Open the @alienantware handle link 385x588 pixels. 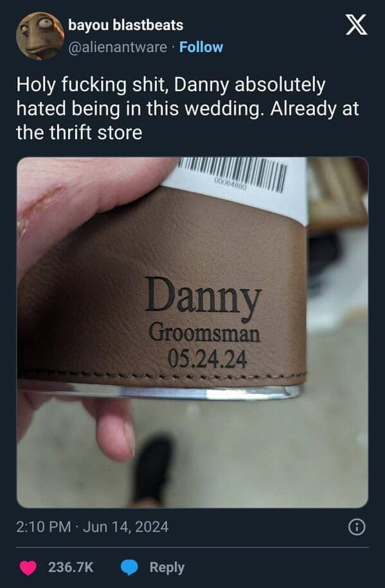pos(117,48)
